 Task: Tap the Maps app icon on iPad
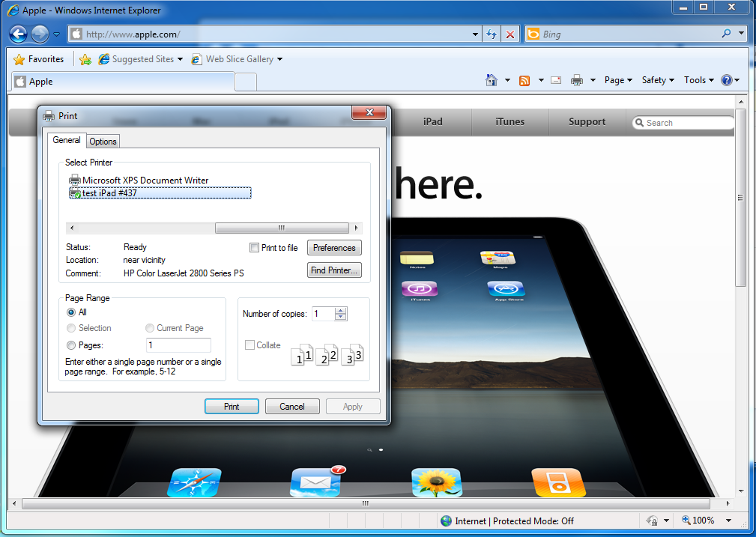coord(498,258)
